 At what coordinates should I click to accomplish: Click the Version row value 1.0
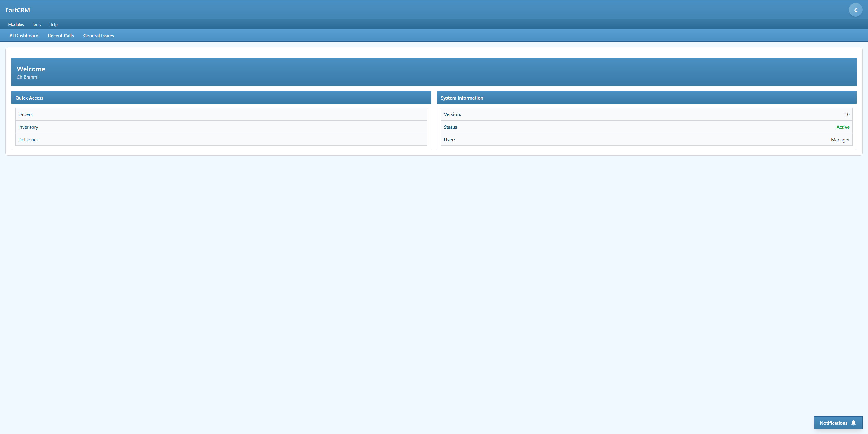click(x=847, y=114)
